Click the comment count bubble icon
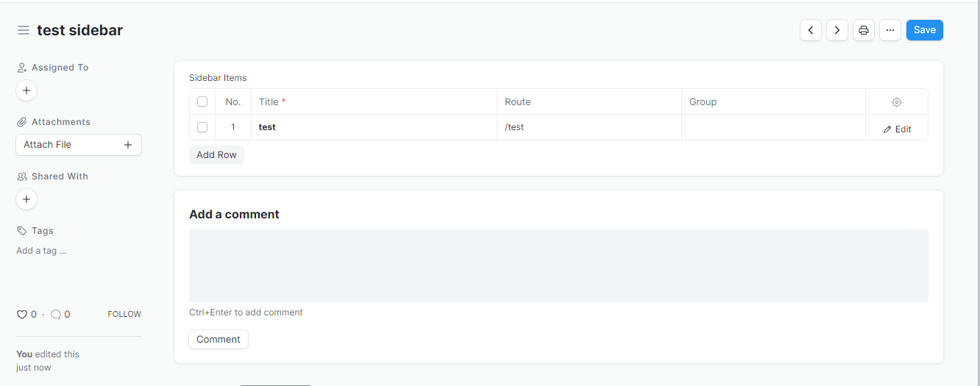Screen dimensions: 980x386 pos(56,314)
